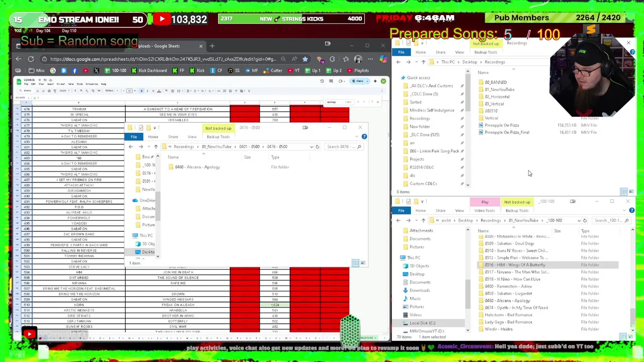
Task: Select Quick access in Recordings navigation pane
Action: (x=419, y=77)
